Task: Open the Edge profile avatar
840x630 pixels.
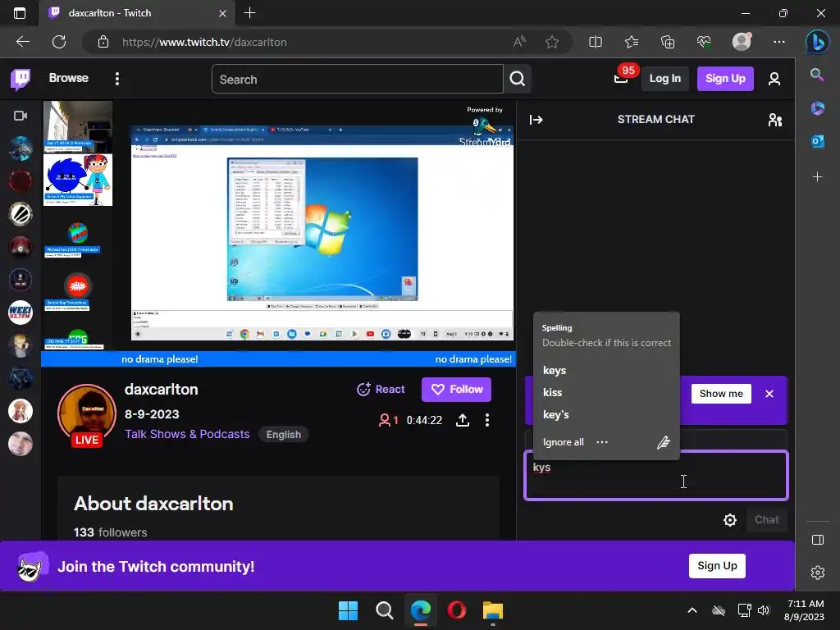Action: (742, 42)
